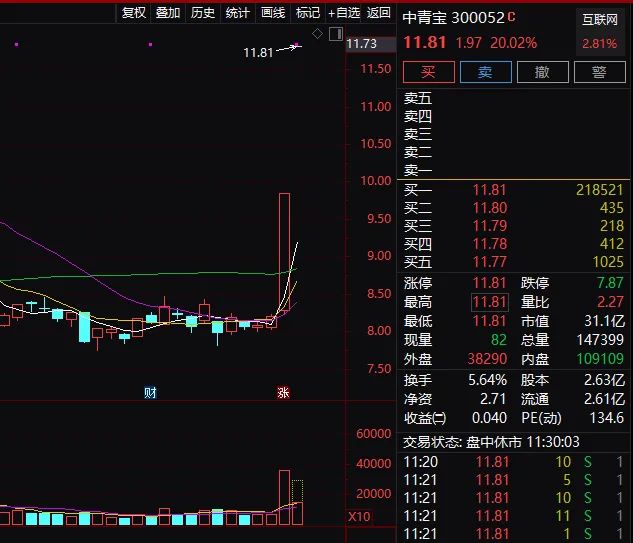Select the 画线 drawing tool
This screenshot has width=633, height=543.
(x=273, y=13)
